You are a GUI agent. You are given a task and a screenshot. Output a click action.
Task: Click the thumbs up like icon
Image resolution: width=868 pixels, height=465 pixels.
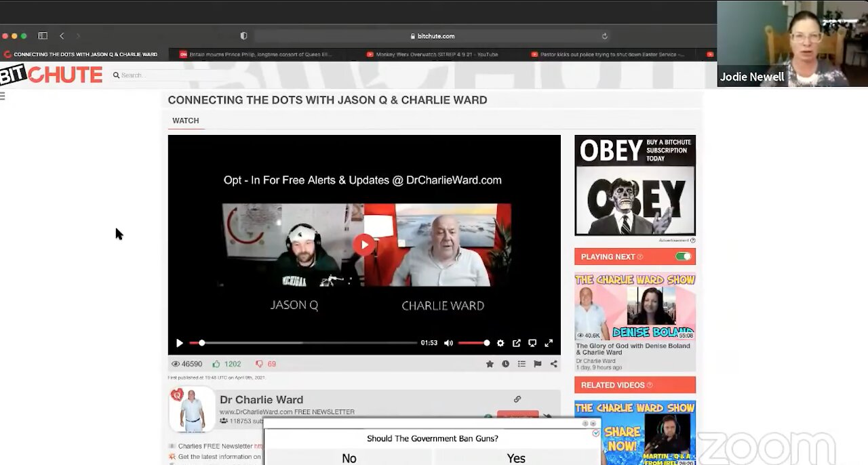point(216,364)
